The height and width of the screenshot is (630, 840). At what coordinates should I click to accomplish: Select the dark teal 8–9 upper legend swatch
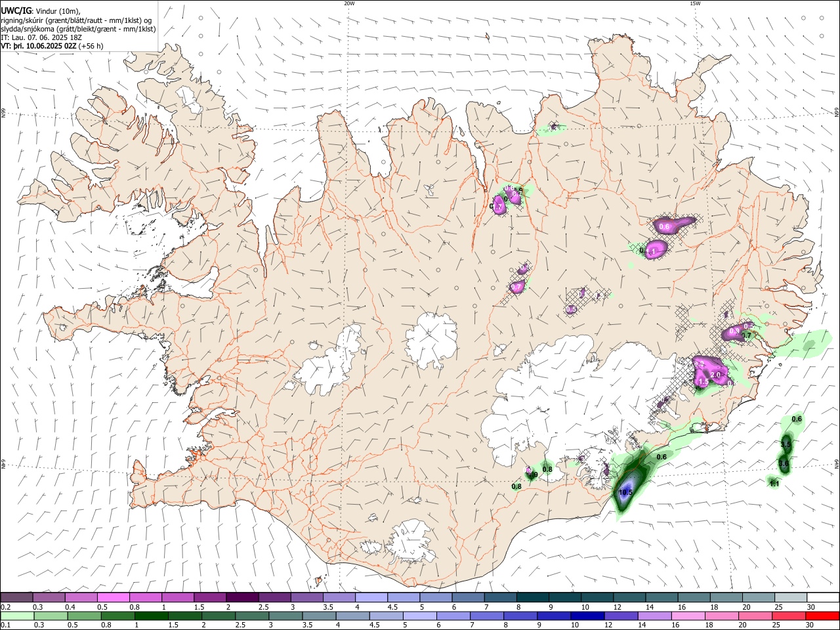tap(532, 597)
